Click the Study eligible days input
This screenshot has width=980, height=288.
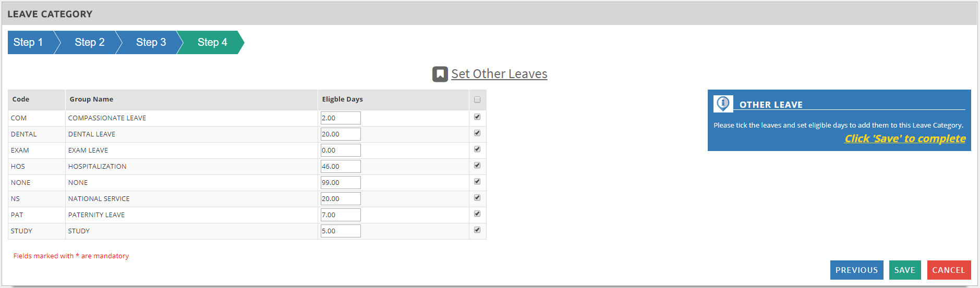coord(341,231)
